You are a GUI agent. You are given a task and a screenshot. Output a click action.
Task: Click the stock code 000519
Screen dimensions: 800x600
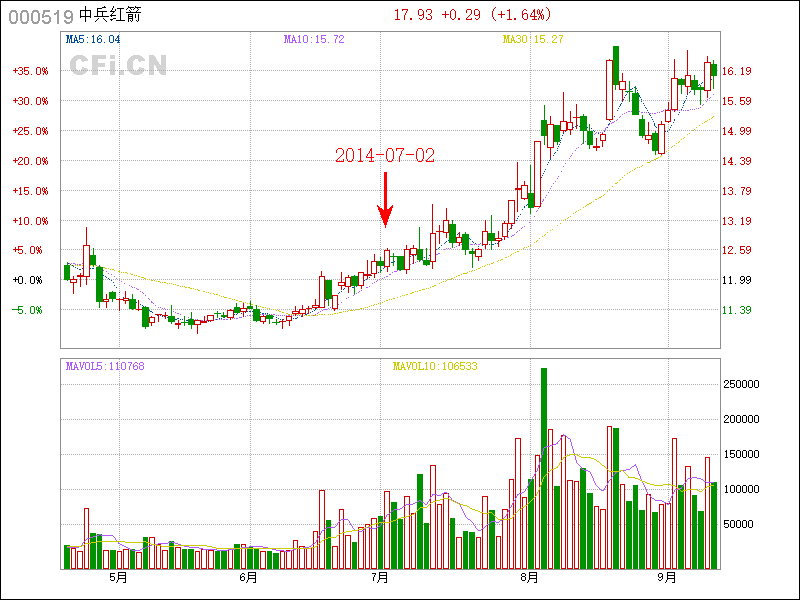(41, 17)
